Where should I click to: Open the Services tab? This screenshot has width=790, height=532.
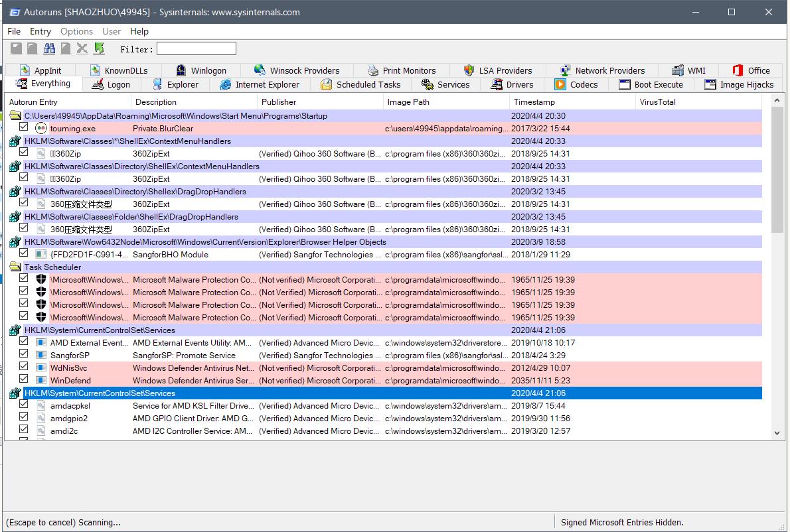[x=446, y=84]
